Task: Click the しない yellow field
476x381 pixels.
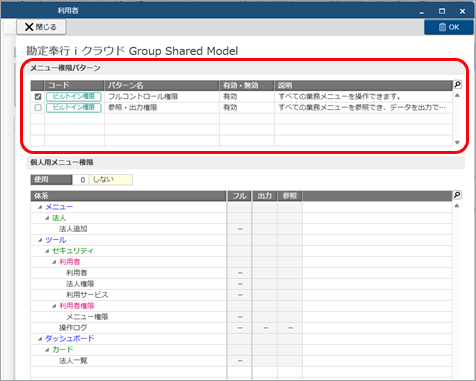Action: click(111, 180)
